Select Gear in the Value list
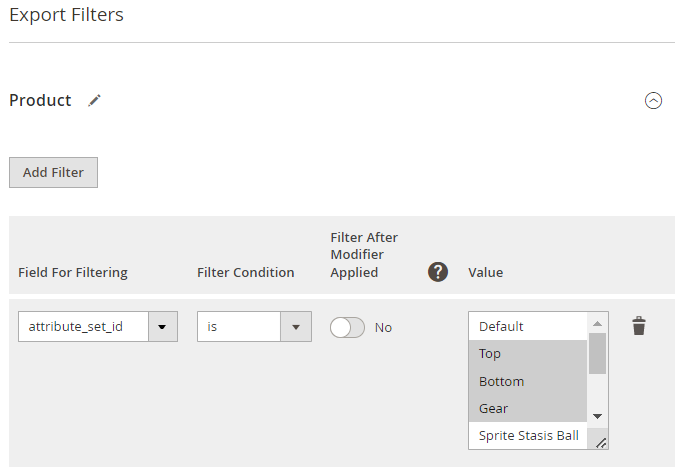The image size is (685, 471). 528,409
